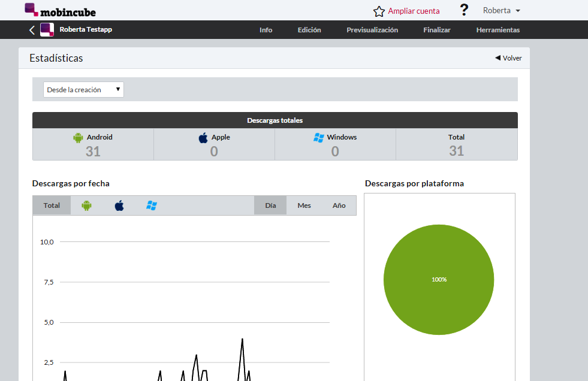The height and width of the screenshot is (381, 588).
Task: Click the 100% label in pie chart
Action: pyautogui.click(x=439, y=280)
